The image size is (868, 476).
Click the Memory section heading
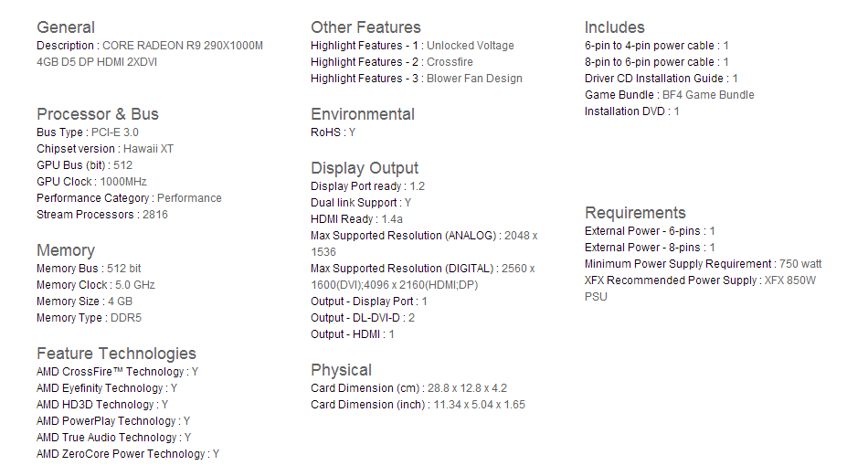(x=66, y=250)
